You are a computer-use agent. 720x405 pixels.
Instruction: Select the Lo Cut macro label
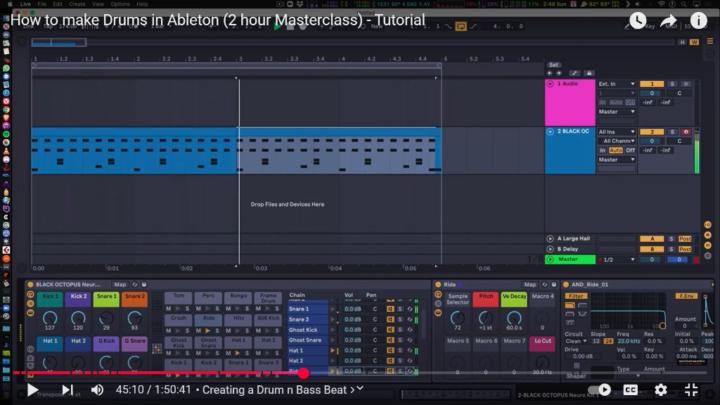coord(542,342)
